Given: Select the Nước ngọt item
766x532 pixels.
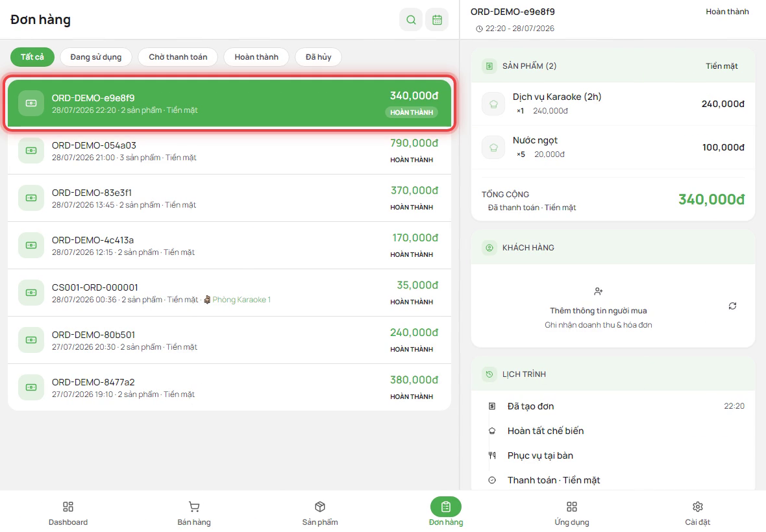Looking at the screenshot, I should coord(613,147).
